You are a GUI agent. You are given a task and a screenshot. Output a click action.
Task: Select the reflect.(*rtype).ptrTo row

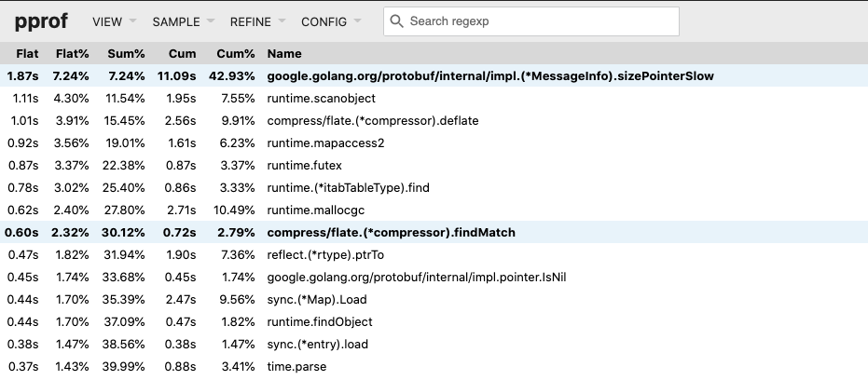coord(434,254)
